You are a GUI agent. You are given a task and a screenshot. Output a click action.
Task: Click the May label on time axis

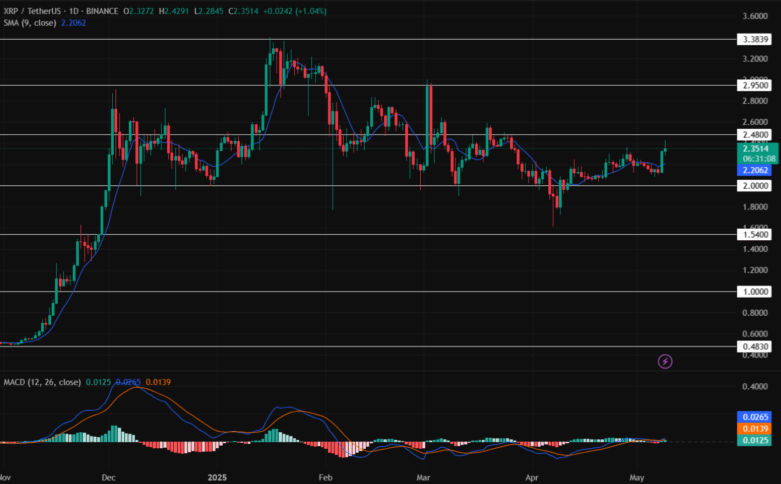(x=637, y=478)
